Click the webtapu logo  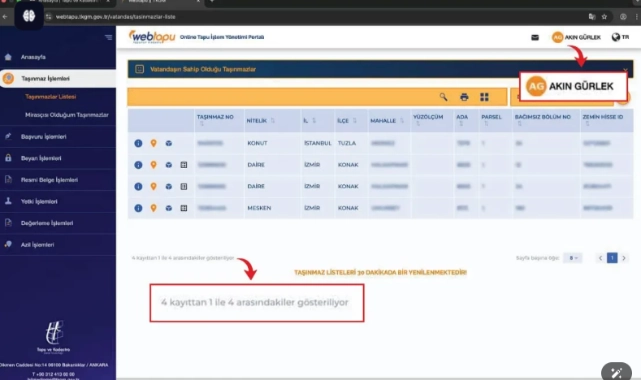(x=152, y=37)
